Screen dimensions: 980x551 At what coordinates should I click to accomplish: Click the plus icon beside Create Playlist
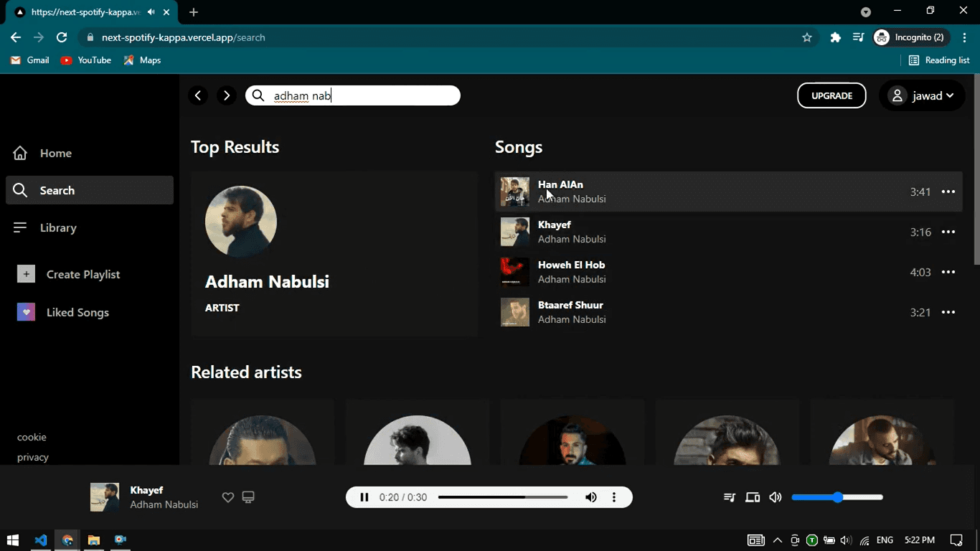pyautogui.click(x=26, y=274)
